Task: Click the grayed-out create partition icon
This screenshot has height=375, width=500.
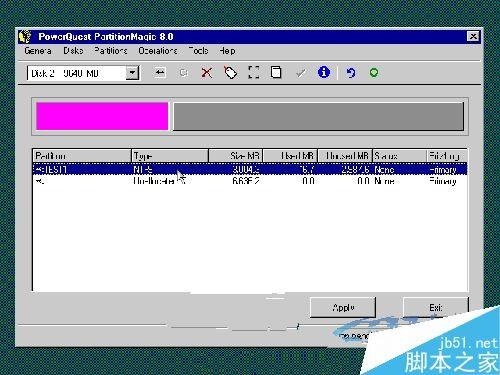Action: 183,72
